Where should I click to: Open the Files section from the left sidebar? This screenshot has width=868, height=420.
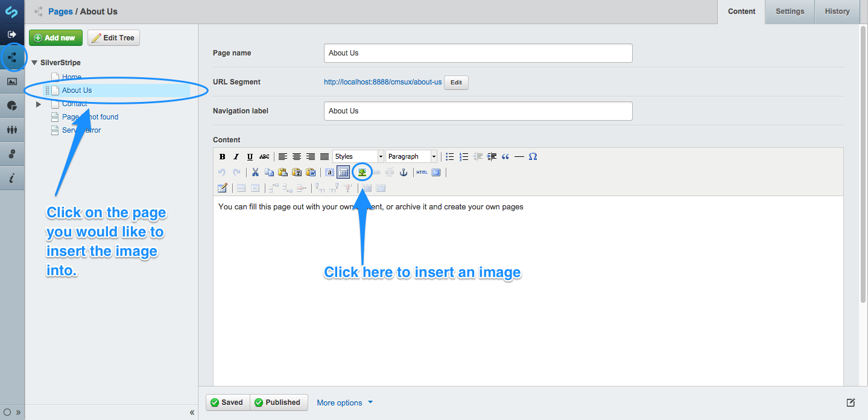pyautogui.click(x=12, y=81)
